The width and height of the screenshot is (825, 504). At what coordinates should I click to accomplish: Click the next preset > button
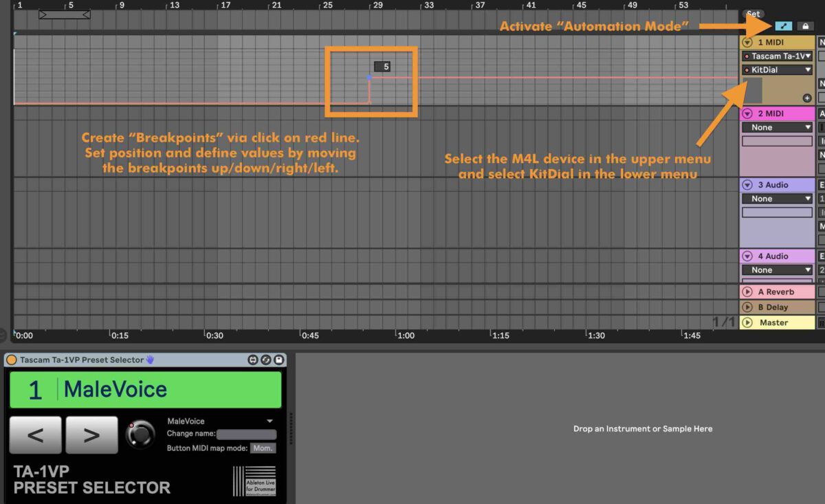pos(92,435)
